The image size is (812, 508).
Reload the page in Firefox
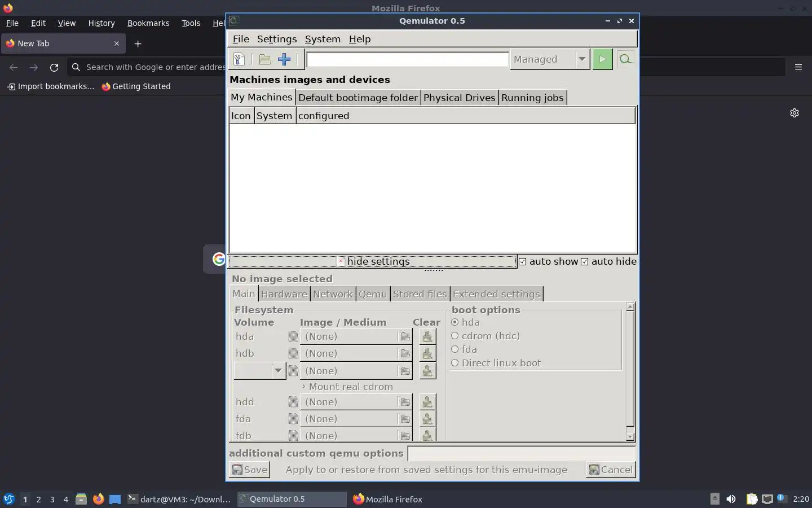pyautogui.click(x=54, y=67)
